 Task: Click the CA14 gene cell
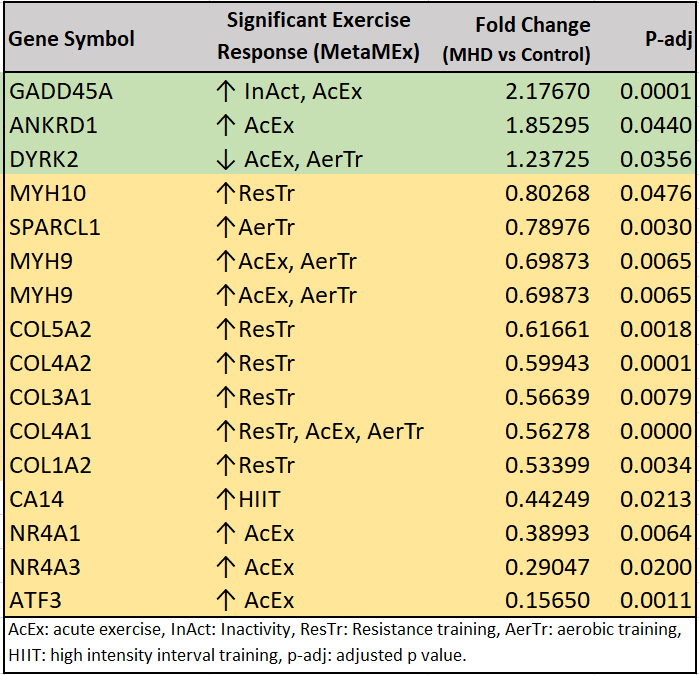pyautogui.click(x=36, y=500)
